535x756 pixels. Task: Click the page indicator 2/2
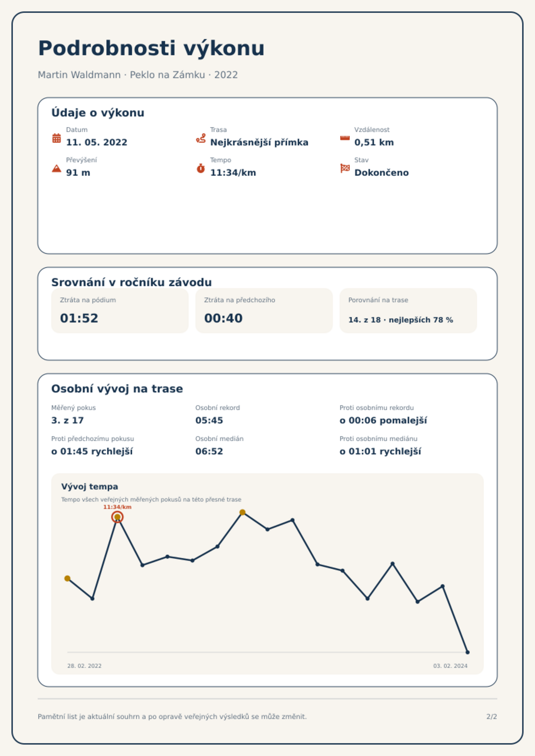point(492,717)
